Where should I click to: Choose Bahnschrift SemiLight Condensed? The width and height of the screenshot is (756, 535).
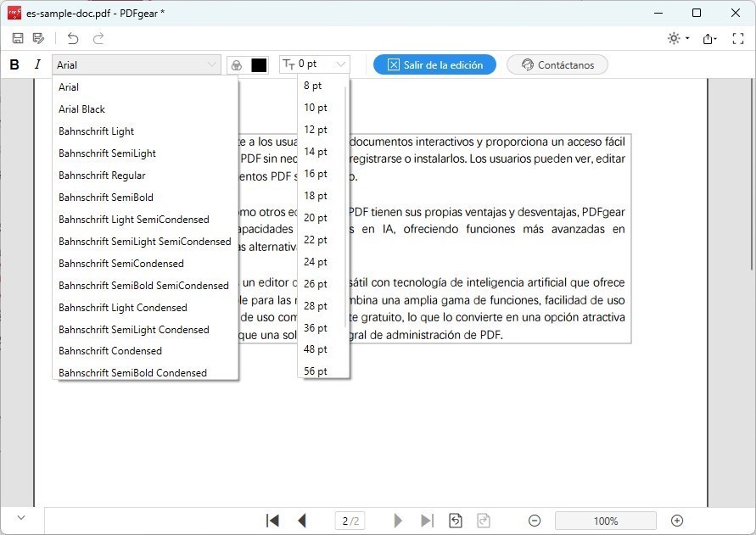click(x=145, y=330)
